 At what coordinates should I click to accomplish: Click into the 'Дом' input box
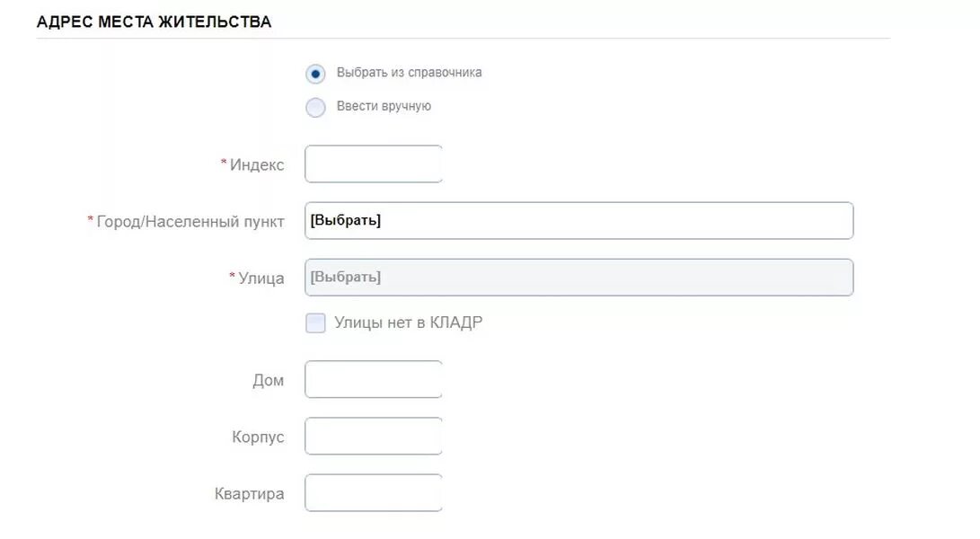coord(374,380)
